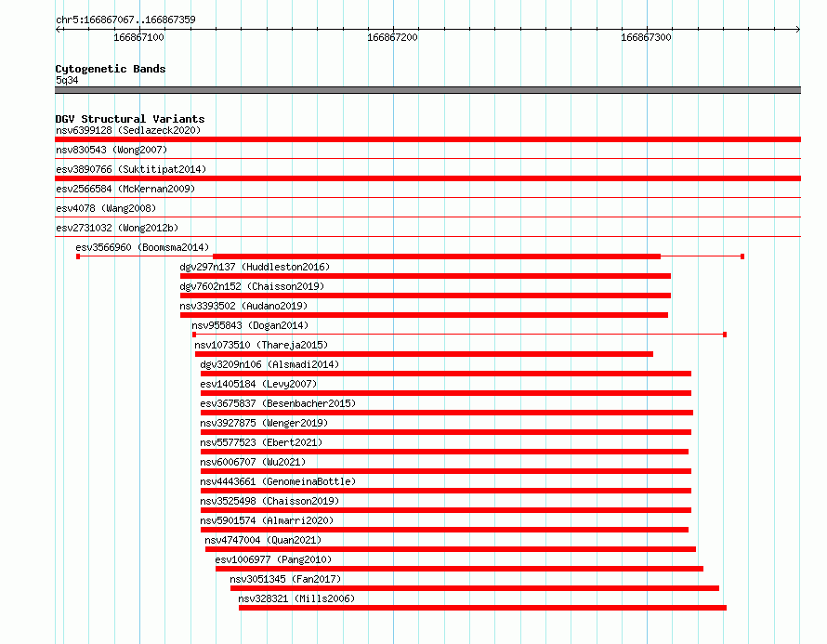Click the gray 5q34 cytogenetic band bar
This screenshot has height=644, width=827.
click(427, 90)
